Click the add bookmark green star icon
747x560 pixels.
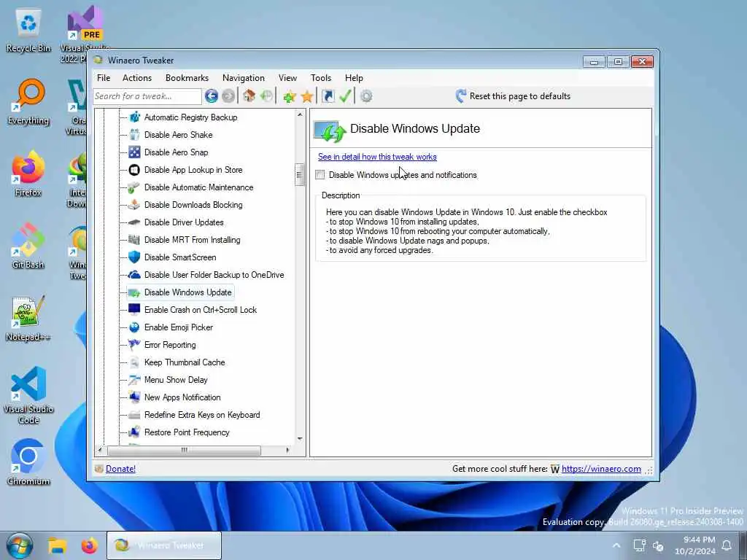click(x=289, y=97)
